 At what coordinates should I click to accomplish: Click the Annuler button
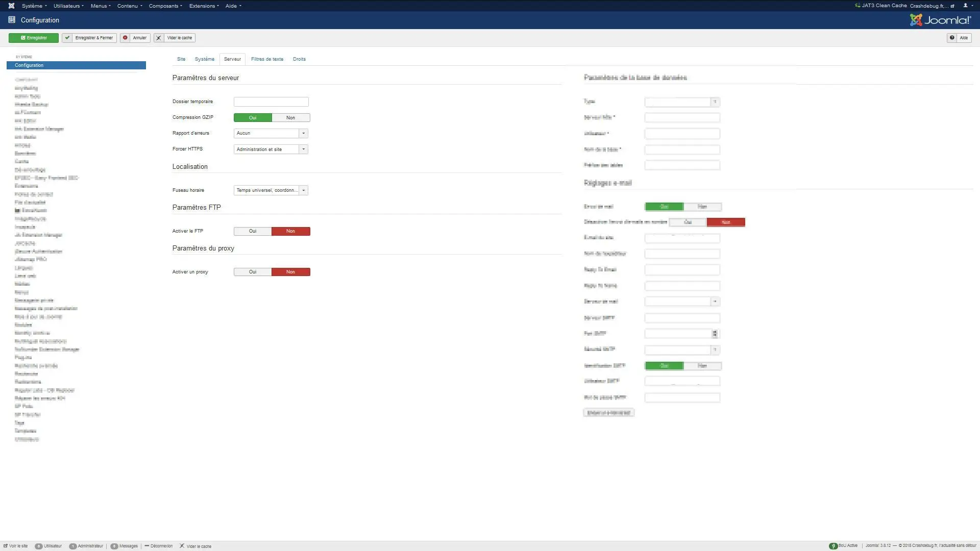pyautogui.click(x=135, y=38)
